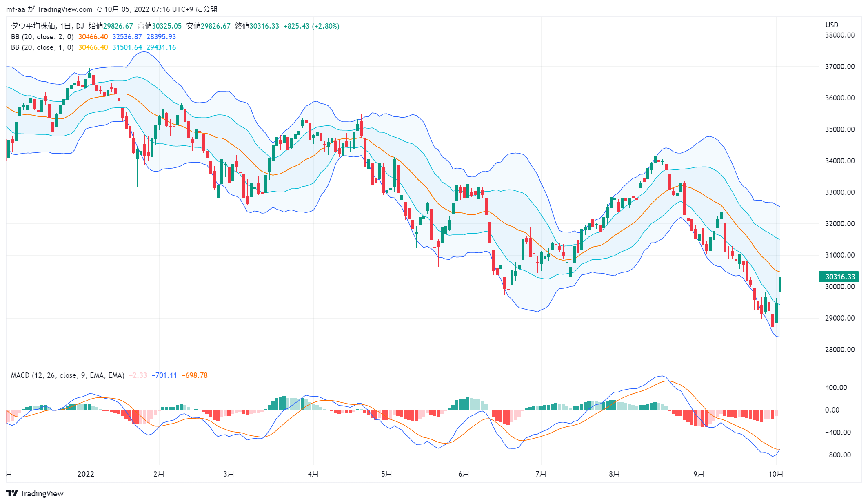Image resolution: width=868 pixels, height=504 pixels.
Task: Click the MACD axis value −400.00
Action: [x=837, y=433]
